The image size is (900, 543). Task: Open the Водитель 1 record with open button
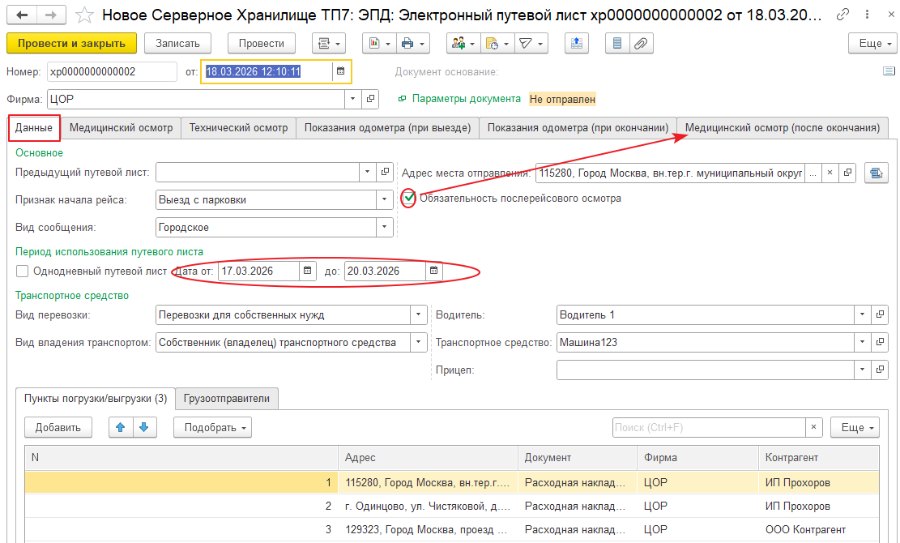879,315
